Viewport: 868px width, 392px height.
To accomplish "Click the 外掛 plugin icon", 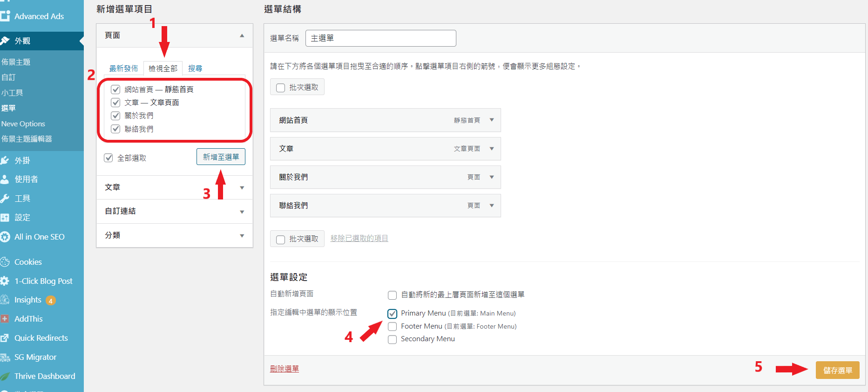I will point(5,160).
